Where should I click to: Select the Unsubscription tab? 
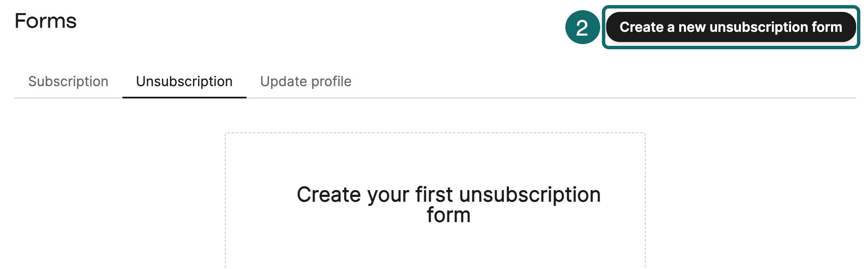pyautogui.click(x=184, y=81)
